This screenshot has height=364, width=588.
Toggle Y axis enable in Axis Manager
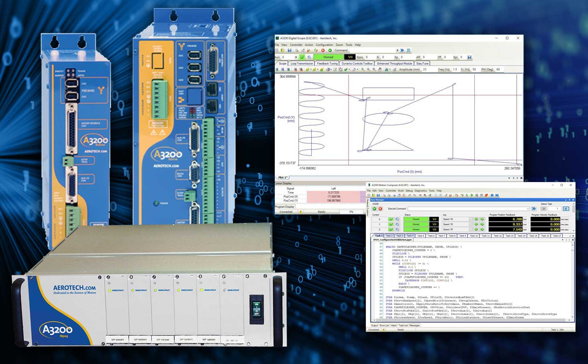[391, 224]
